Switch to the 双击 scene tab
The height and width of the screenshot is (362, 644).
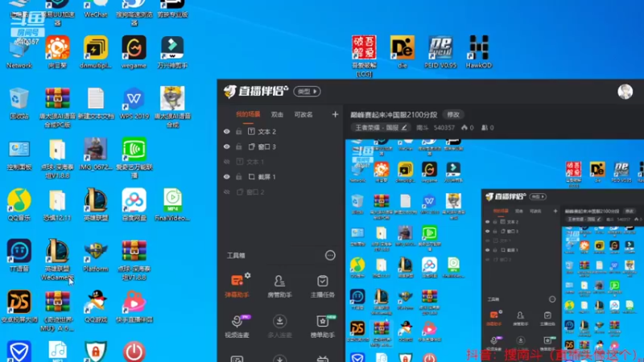pos(277,115)
